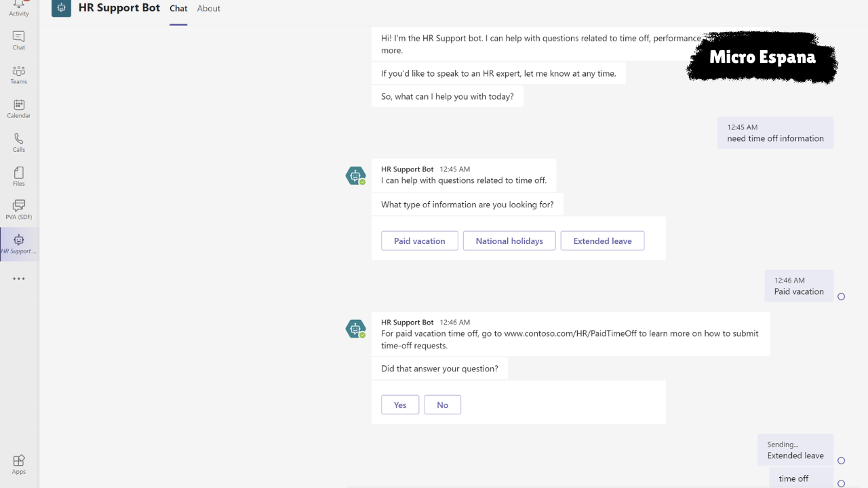
Task: Switch to the About tab
Action: (x=208, y=8)
